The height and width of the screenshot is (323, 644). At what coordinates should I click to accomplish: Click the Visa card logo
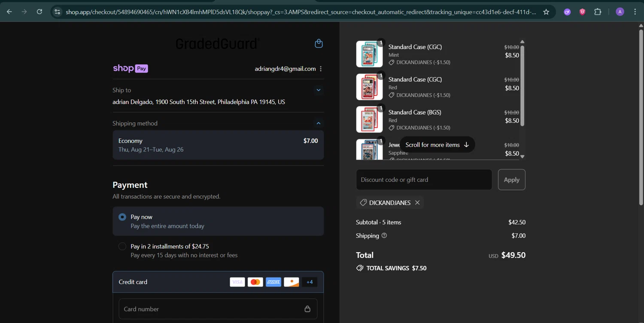point(237,282)
